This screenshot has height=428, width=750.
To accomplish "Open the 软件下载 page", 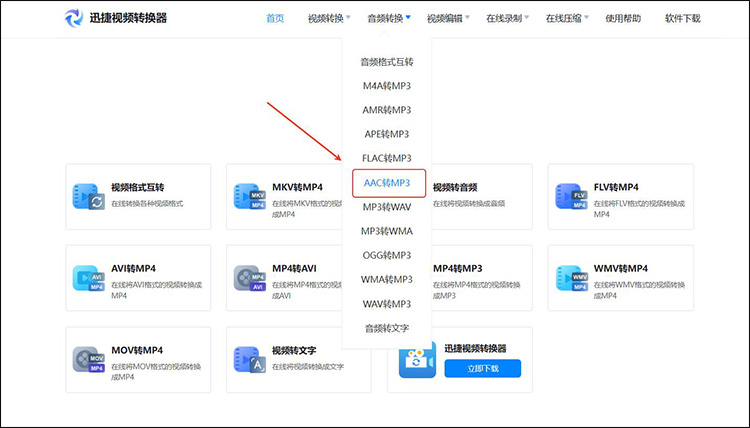I will (x=683, y=18).
